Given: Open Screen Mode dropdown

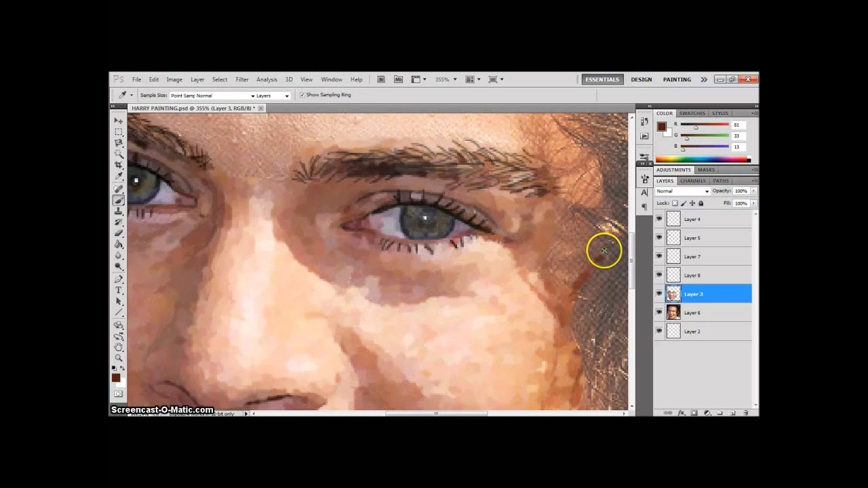Looking at the screenshot, I should point(496,79).
